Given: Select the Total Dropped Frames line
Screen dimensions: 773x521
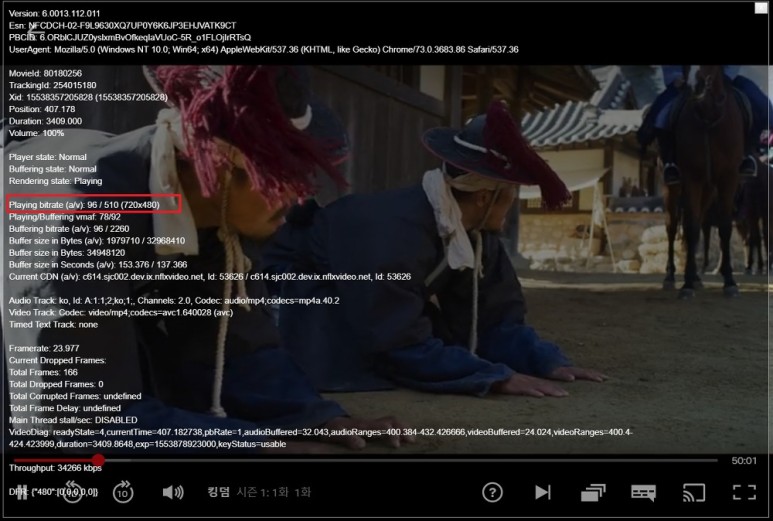Looking at the screenshot, I should [56, 384].
